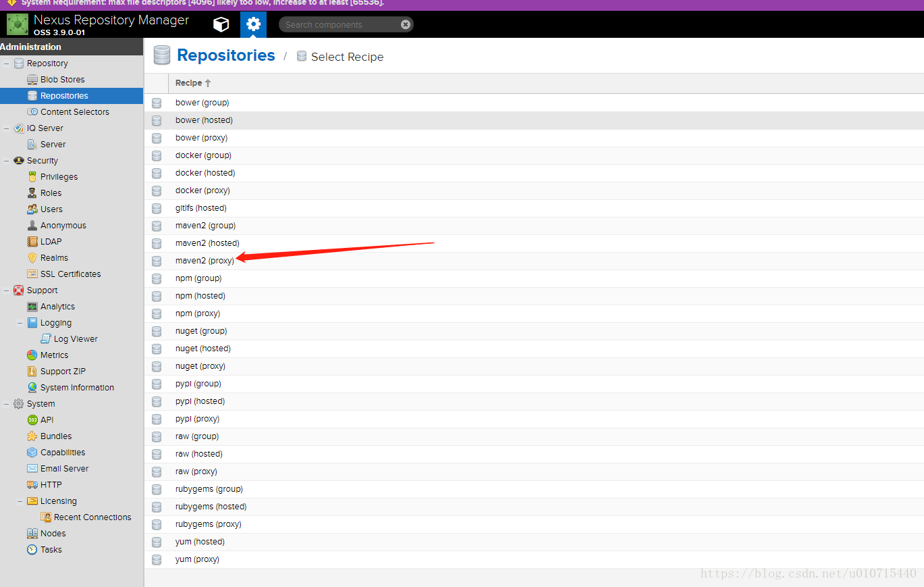Screen dimensions: 924x587
Task: Select the pypi (proxy) recipe
Action: click(x=534, y=419)
